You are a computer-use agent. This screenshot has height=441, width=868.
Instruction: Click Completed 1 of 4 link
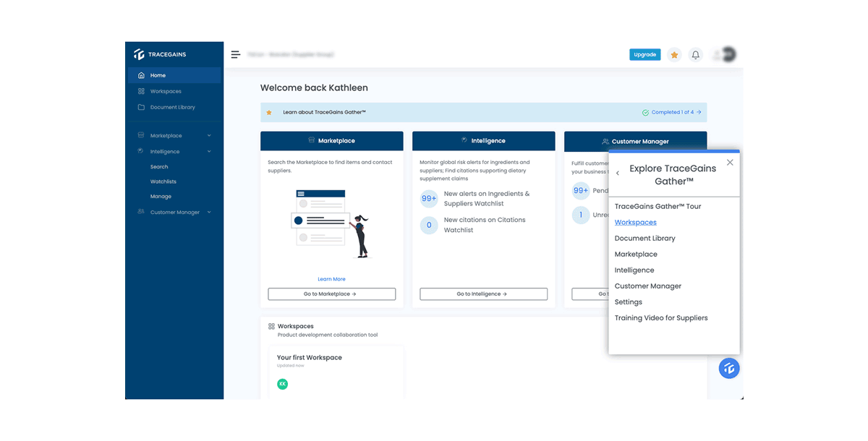(672, 112)
